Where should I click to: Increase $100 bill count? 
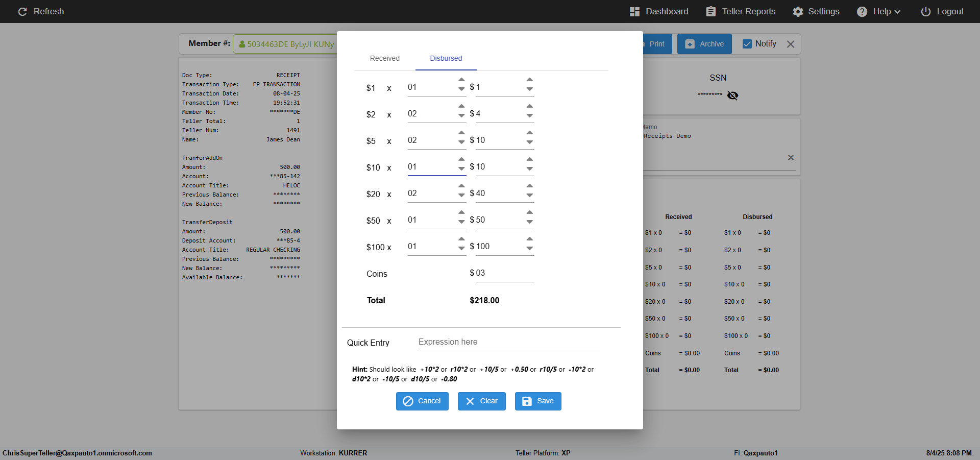click(461, 239)
